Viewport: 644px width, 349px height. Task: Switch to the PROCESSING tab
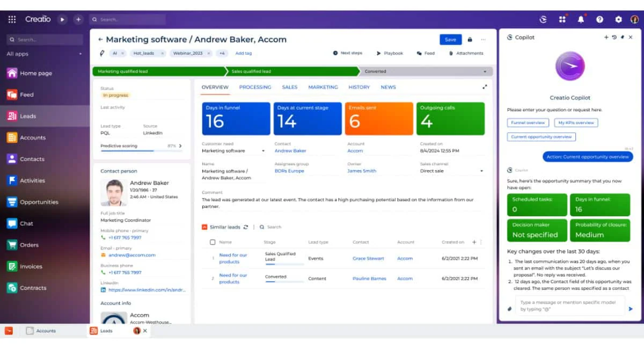coord(255,87)
